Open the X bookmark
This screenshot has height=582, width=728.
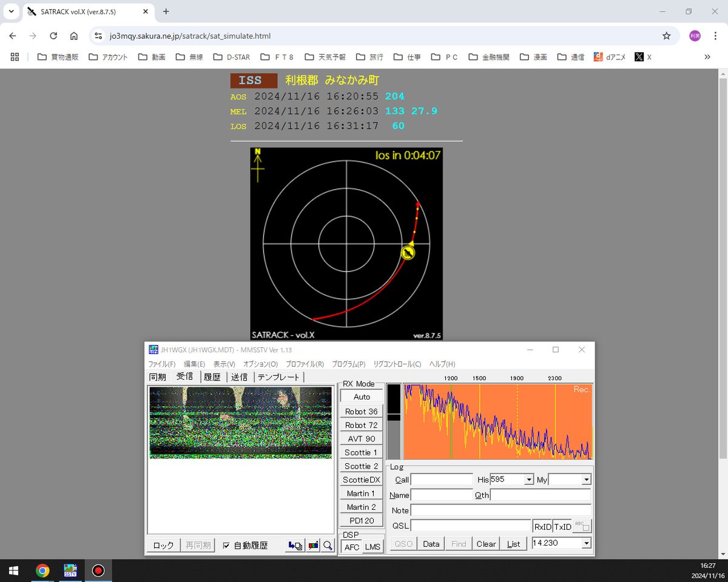pos(643,57)
